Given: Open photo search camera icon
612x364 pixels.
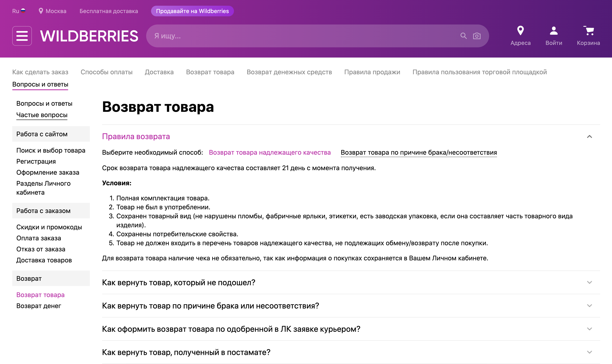Looking at the screenshot, I should point(476,36).
